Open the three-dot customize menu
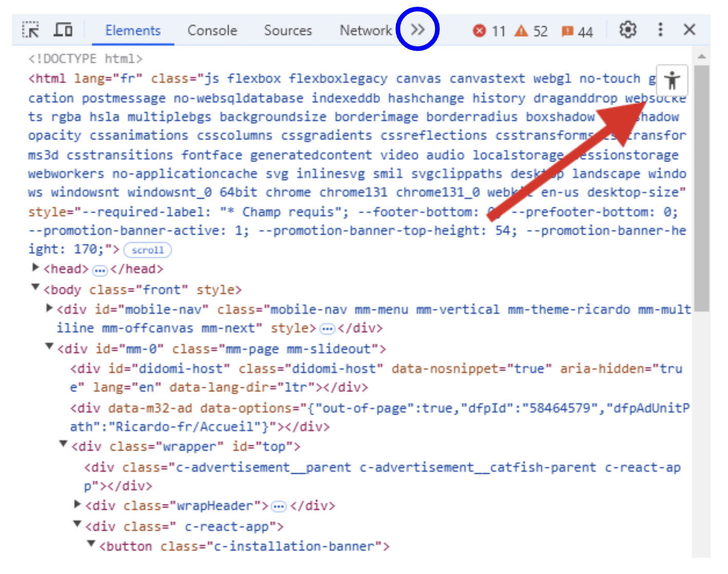This screenshot has height=574, width=728. [660, 29]
